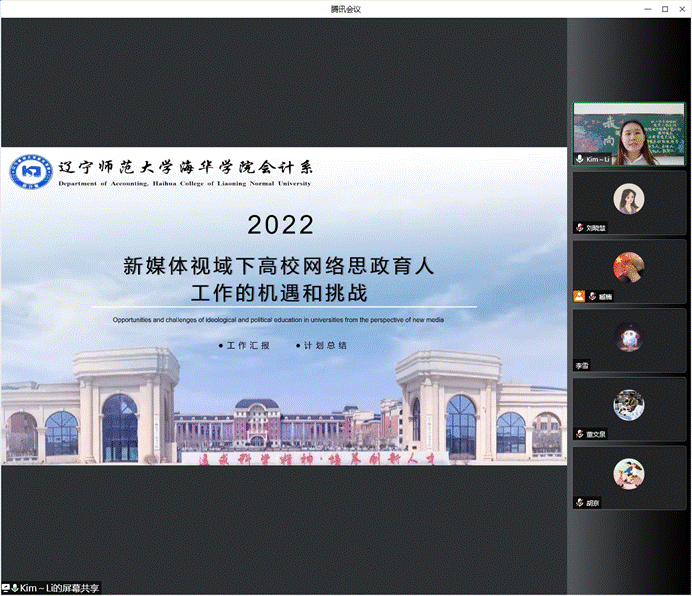Click the green microphone icon in bottom-left status
The image size is (692, 596).
(15, 588)
